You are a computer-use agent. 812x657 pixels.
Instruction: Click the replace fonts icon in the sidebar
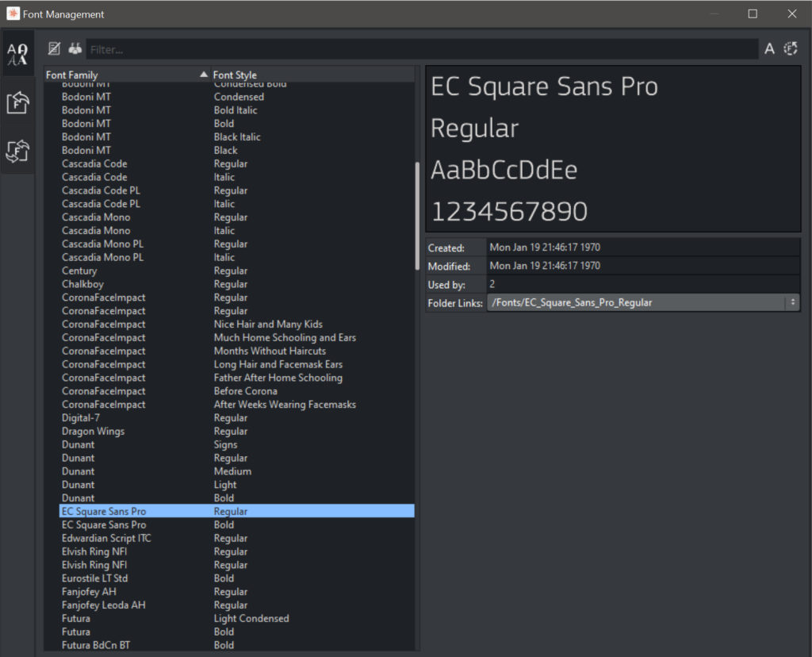(17, 150)
